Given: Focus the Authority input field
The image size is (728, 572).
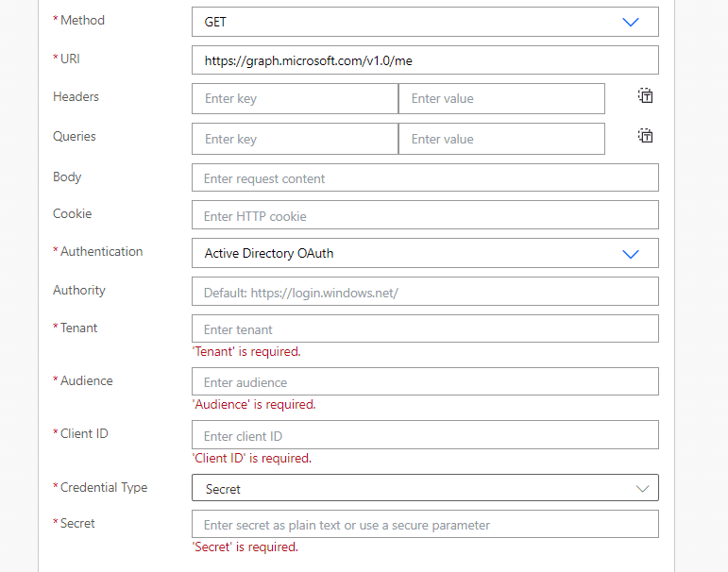Looking at the screenshot, I should point(425,292).
